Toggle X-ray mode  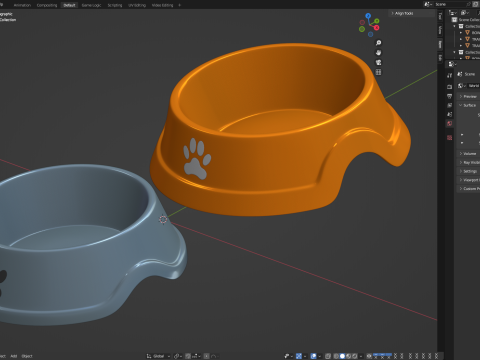pos(328,356)
